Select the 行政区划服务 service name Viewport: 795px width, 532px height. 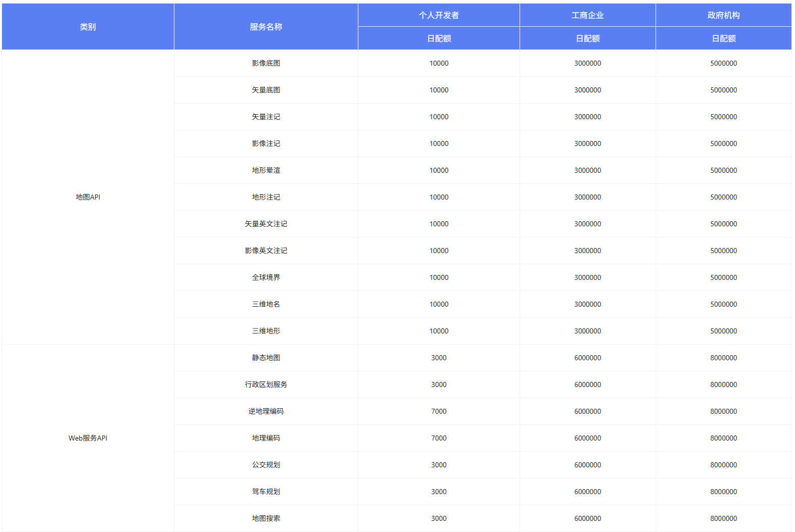[266, 384]
